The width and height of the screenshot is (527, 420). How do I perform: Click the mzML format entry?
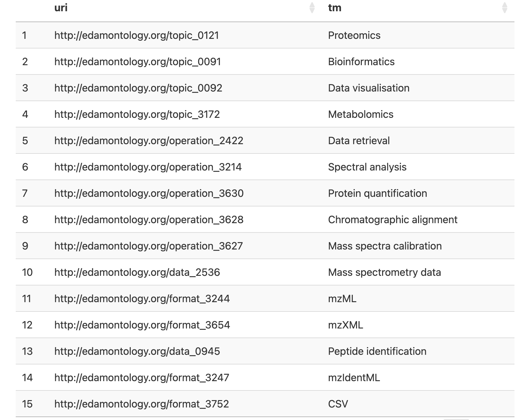pos(341,299)
